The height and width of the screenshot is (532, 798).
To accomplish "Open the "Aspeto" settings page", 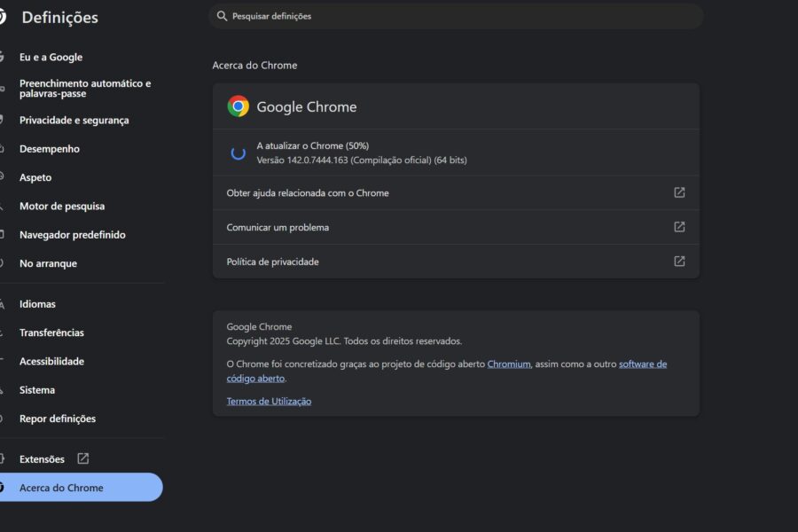I will click(35, 176).
